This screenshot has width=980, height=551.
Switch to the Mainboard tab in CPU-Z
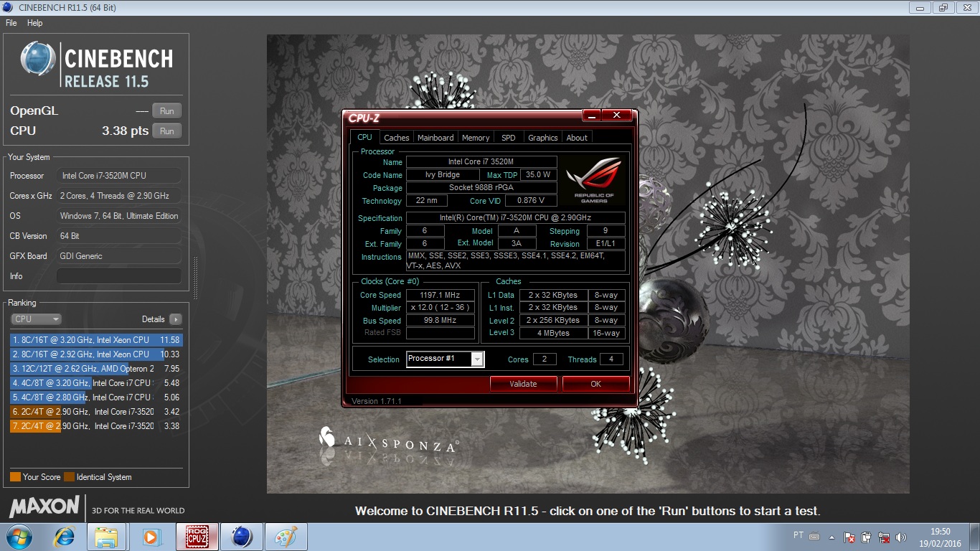point(435,138)
